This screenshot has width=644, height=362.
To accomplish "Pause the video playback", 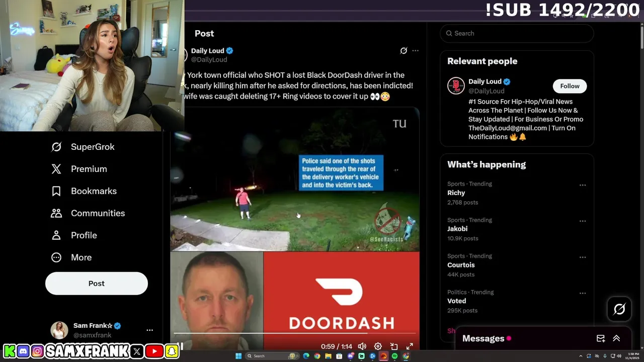I will (180, 346).
